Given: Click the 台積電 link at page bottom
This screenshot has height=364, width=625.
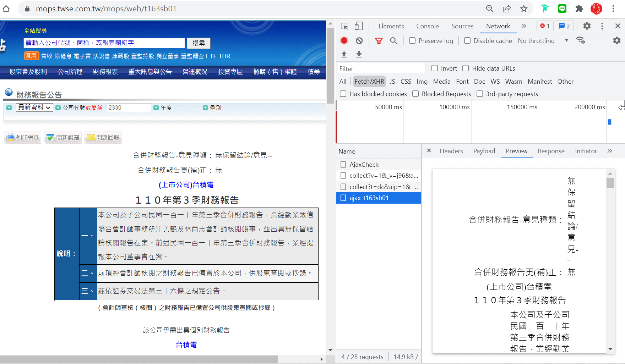Looking at the screenshot, I should pos(186,344).
